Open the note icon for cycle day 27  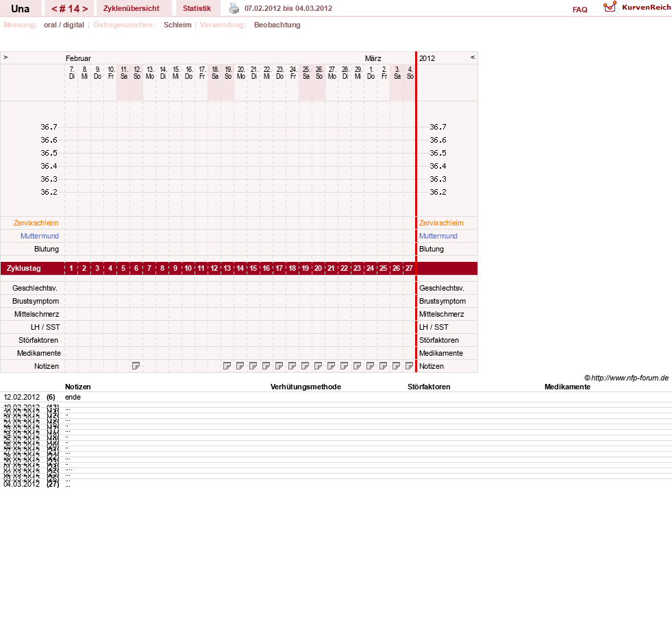pyautogui.click(x=409, y=366)
